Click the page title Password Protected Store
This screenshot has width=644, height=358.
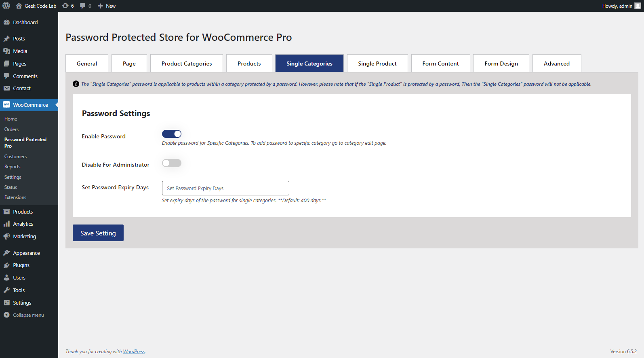pos(179,37)
